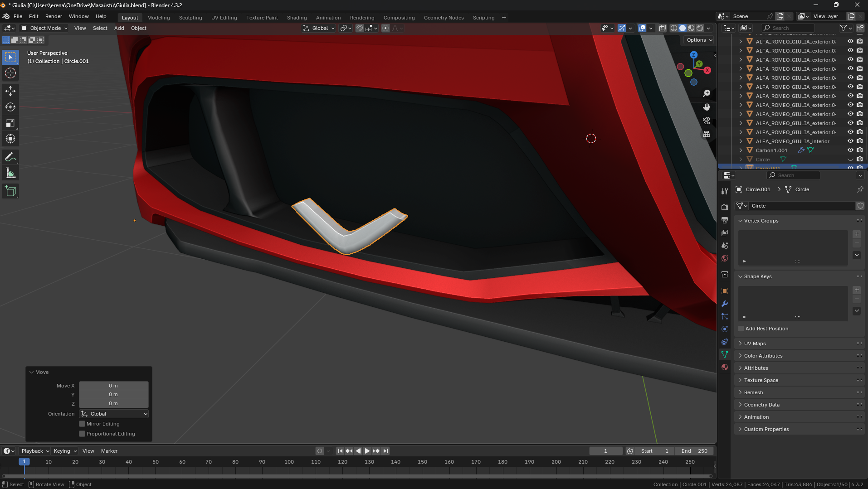This screenshot has height=489, width=868.
Task: Open the Tool settings properties tab
Action: coord(725,191)
